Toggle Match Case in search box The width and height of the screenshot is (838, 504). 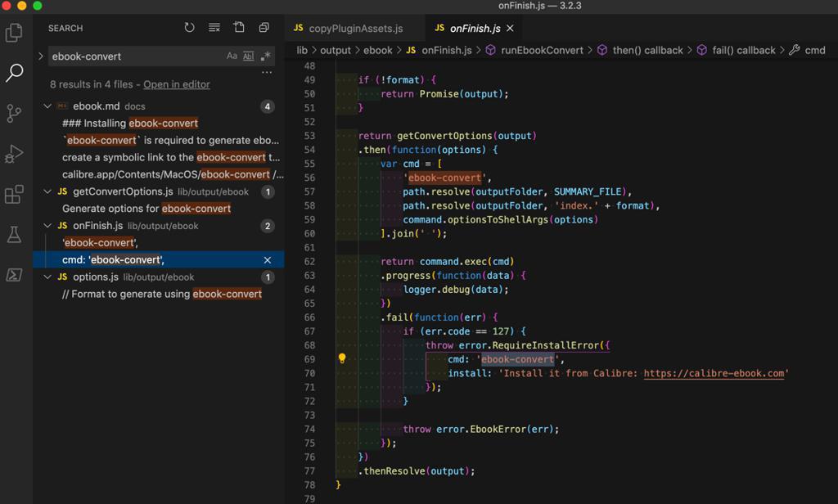232,56
